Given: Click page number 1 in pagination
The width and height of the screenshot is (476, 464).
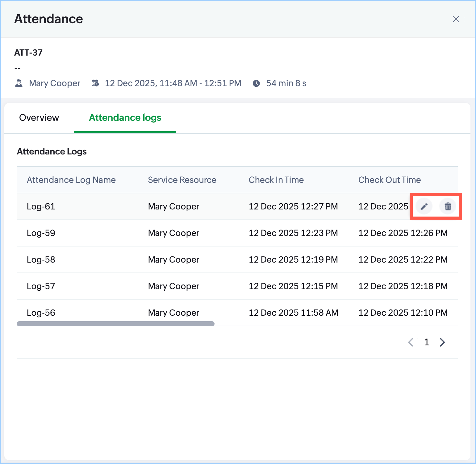Looking at the screenshot, I should 427,342.
